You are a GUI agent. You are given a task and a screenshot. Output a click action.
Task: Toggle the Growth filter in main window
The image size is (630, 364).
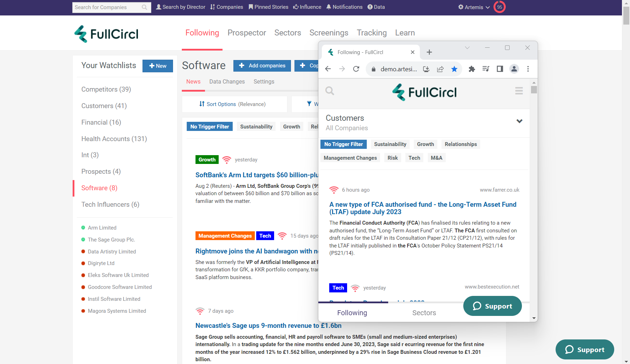292,127
